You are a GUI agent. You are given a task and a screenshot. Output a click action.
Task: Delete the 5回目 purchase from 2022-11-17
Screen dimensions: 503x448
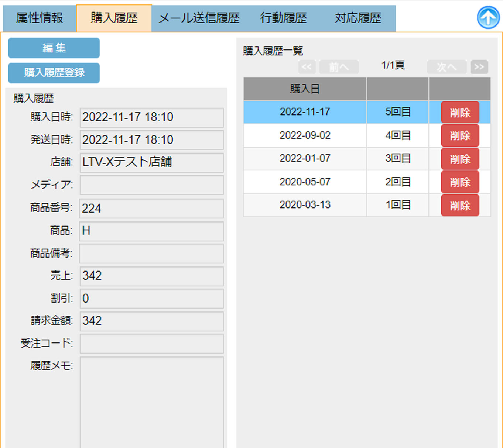460,113
